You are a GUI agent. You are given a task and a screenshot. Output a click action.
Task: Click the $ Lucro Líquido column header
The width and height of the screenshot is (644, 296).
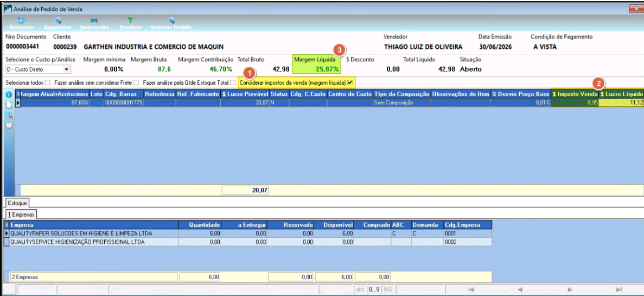(621, 94)
